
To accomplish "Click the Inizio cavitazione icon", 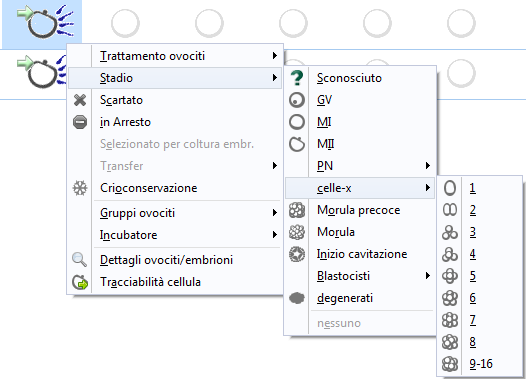I will tap(297, 254).
